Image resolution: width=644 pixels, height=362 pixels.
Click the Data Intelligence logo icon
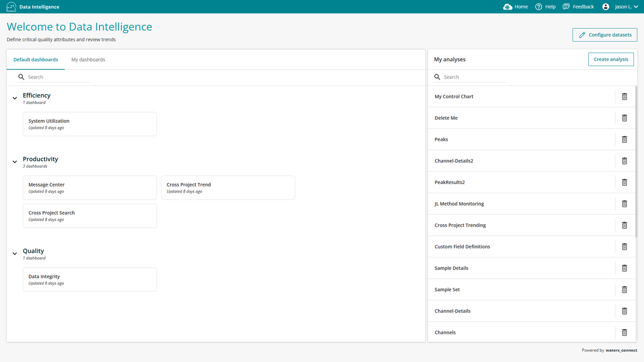(11, 7)
